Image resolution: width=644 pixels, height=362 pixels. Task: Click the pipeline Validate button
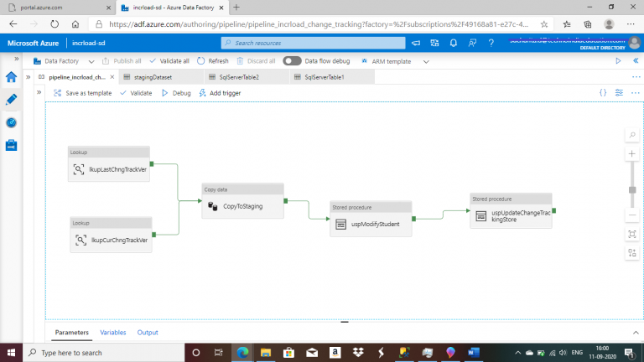136,93
